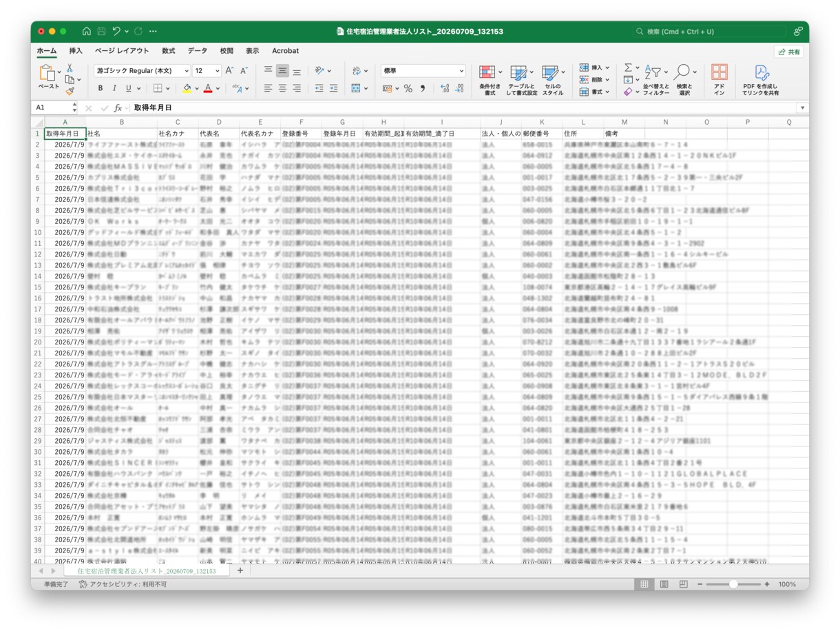840x631 pixels.
Task: Toggle underline formatting
Action: [x=128, y=88]
